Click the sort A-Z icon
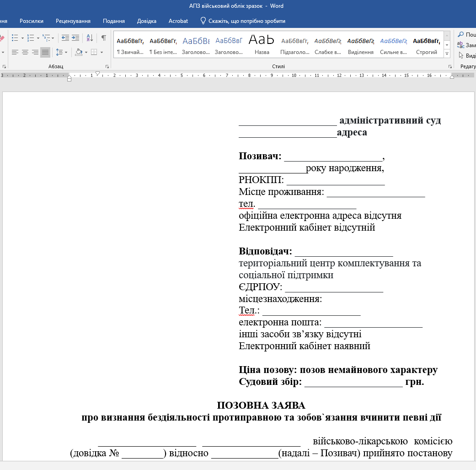The height and width of the screenshot is (470, 476). point(90,38)
